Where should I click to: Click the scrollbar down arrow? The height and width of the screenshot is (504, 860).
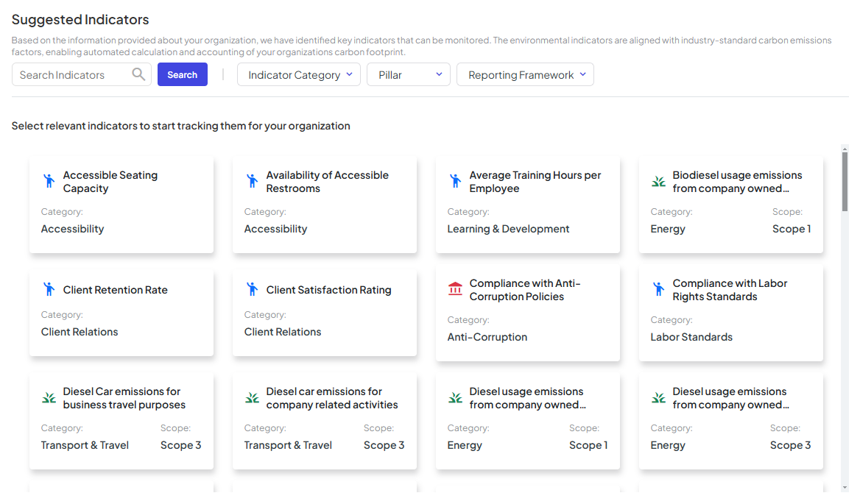pyautogui.click(x=845, y=487)
